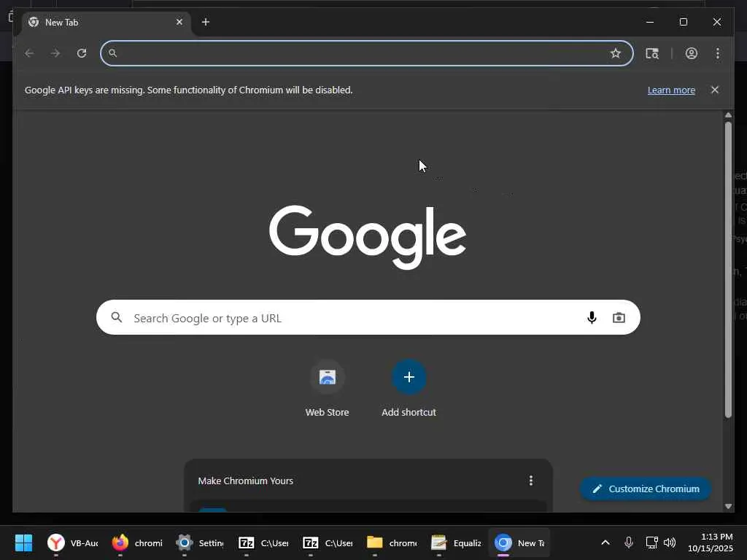Search by image with camera icon
The image size is (747, 560).
pyautogui.click(x=619, y=318)
